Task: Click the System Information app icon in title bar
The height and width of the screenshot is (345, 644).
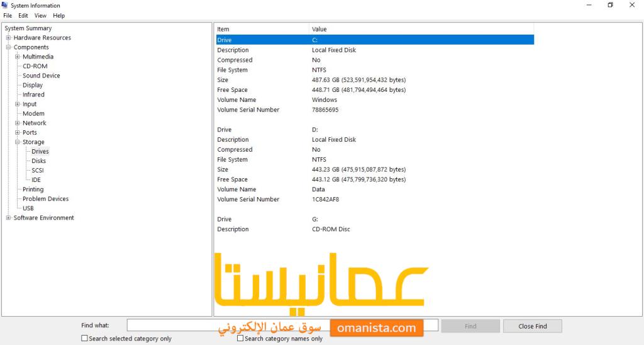Action: pos(5,5)
